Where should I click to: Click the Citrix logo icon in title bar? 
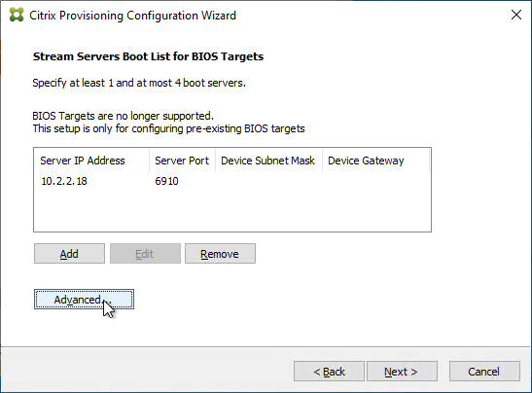17,15
